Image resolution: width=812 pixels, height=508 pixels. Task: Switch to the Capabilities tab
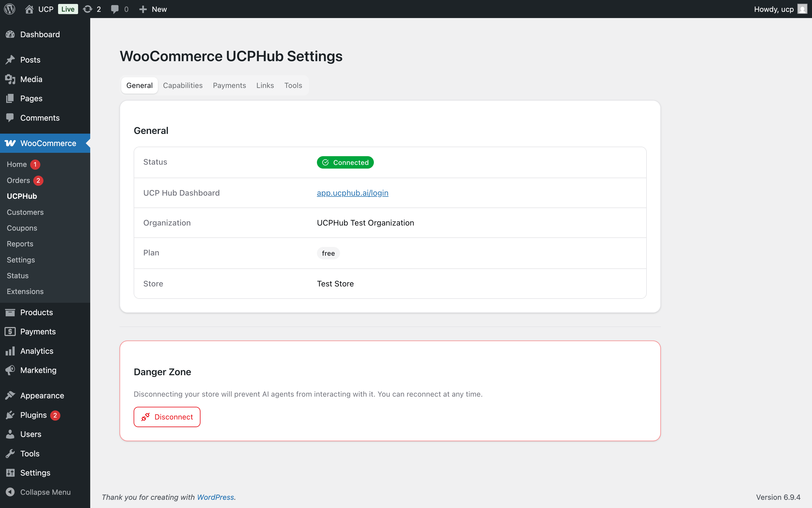[183, 85]
